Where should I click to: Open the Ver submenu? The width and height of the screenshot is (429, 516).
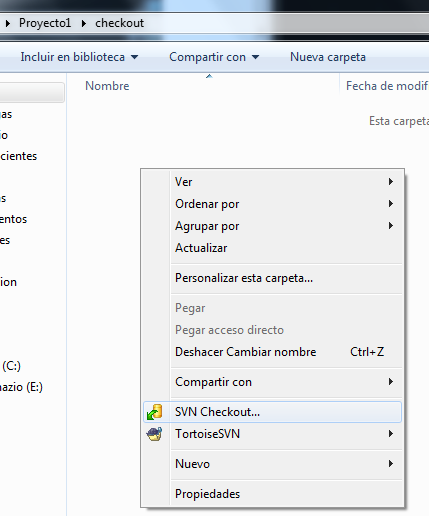coord(272,182)
